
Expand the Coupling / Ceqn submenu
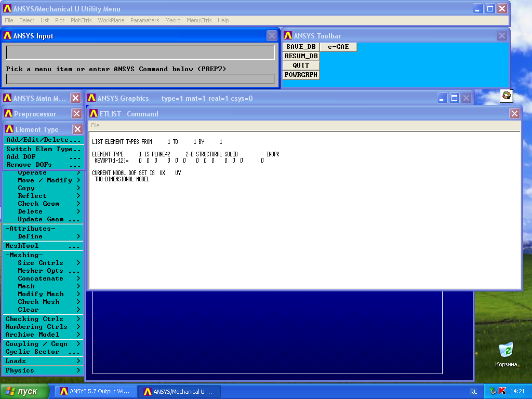(44, 344)
